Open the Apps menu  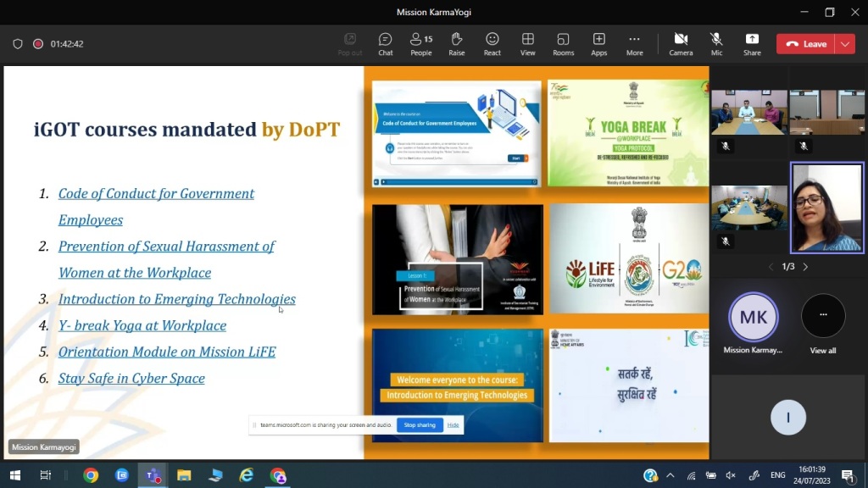pyautogui.click(x=599, y=44)
